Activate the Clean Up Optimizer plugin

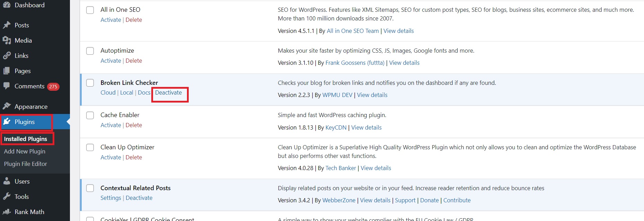111,157
